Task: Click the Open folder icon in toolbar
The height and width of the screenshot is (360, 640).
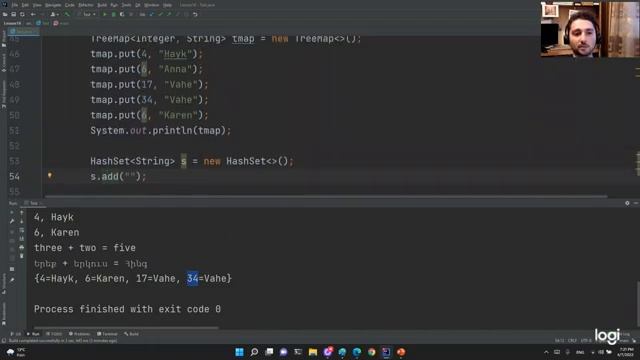Action: coord(5,14)
